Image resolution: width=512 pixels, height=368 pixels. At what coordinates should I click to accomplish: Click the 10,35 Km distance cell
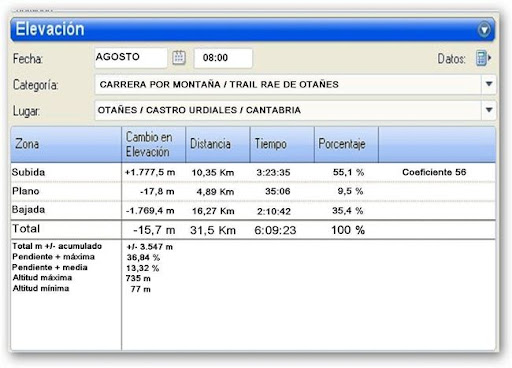tap(213, 173)
